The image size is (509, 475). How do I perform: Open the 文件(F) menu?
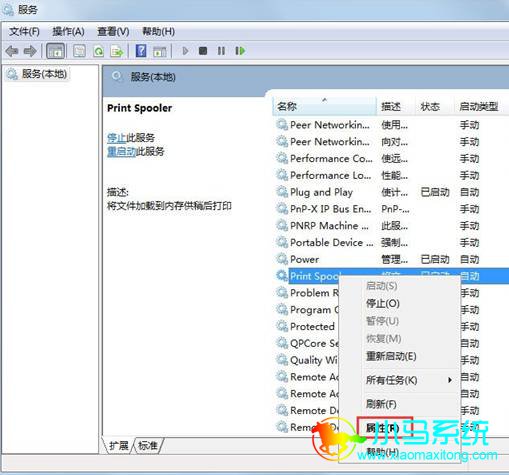pos(24,32)
